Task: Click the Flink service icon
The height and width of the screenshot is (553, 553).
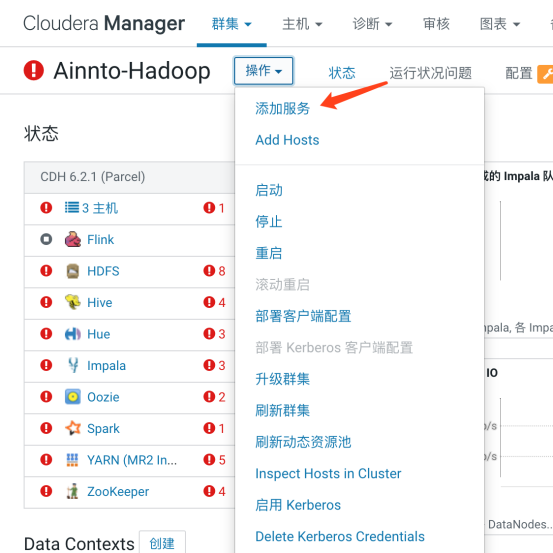Action: (73, 239)
